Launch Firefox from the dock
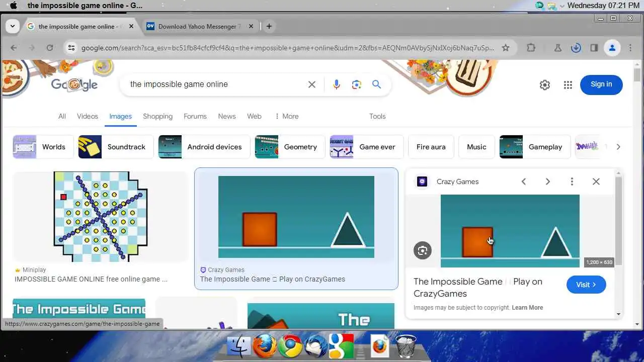Viewport: 644px width, 362px height. pyautogui.click(x=265, y=346)
